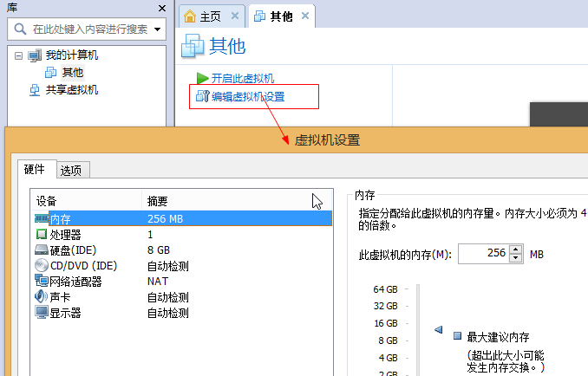Switch to the 选项 tab
Image resolution: width=588 pixels, height=376 pixels.
(x=71, y=171)
